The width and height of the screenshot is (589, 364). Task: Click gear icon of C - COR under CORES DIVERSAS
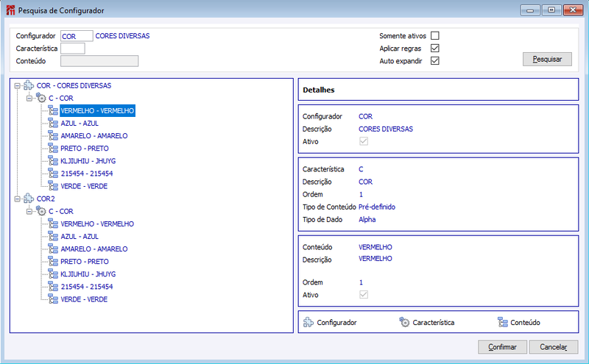tap(41, 98)
